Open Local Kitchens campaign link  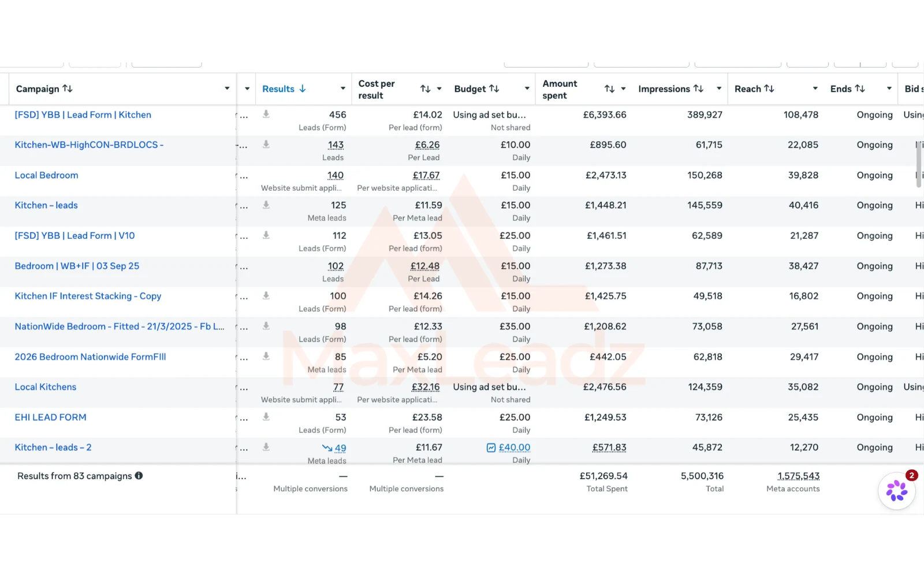(46, 387)
